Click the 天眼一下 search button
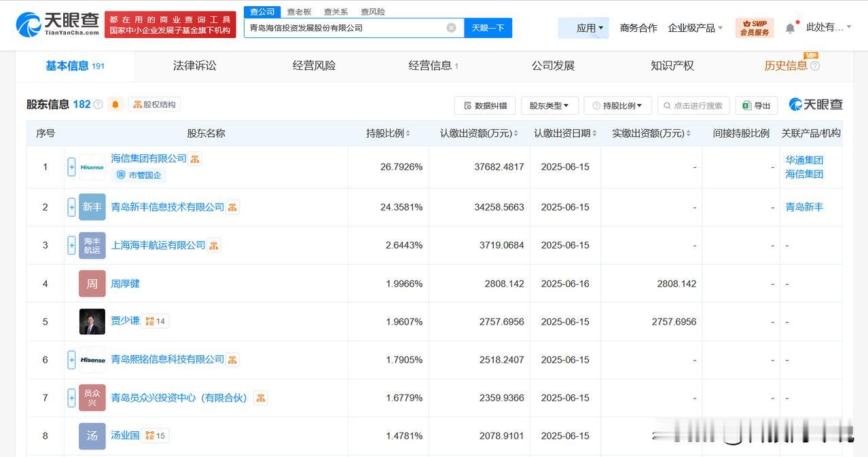Image resolution: width=868 pixels, height=457 pixels. click(488, 28)
